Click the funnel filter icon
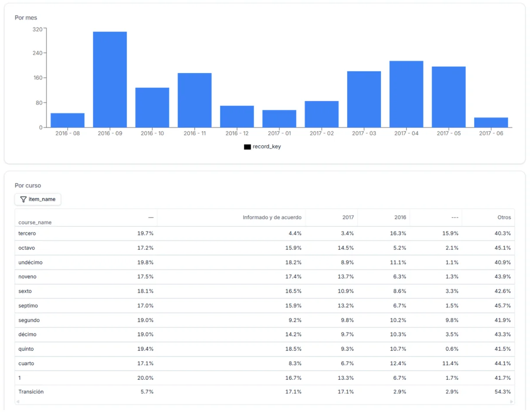Image resolution: width=532 pixels, height=418 pixels. coord(23,199)
